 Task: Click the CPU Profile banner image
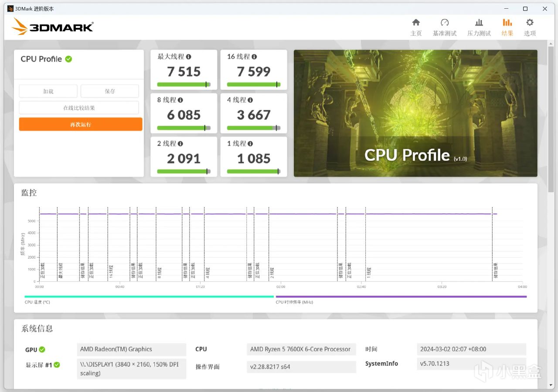[x=415, y=113]
